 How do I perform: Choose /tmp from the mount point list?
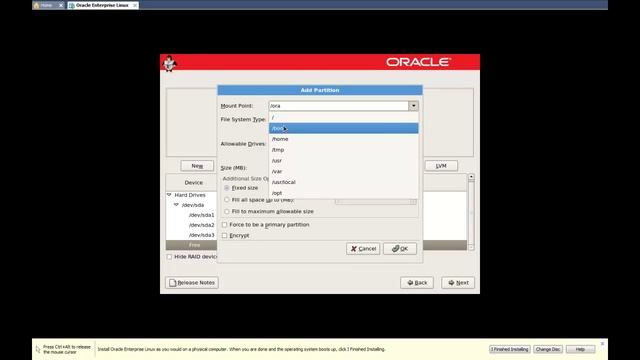click(x=344, y=150)
